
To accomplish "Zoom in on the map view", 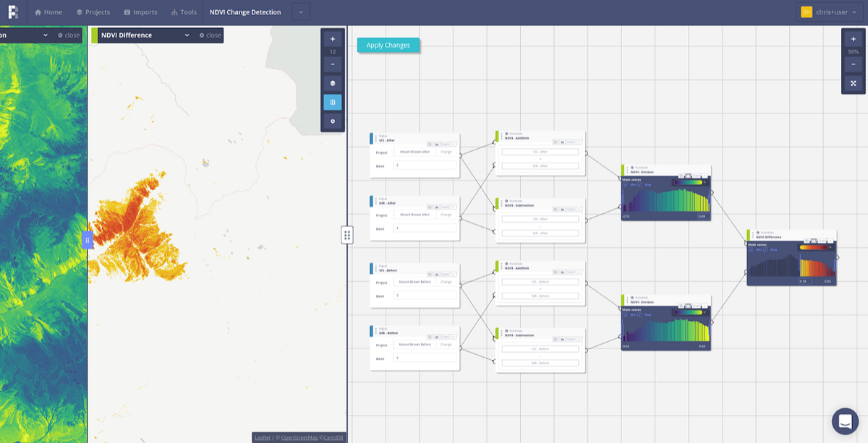I will pos(333,39).
